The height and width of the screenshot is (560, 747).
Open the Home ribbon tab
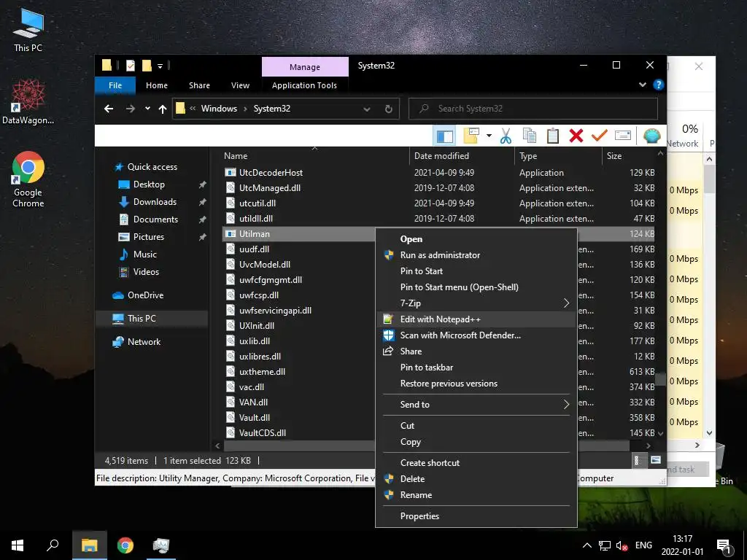click(157, 85)
